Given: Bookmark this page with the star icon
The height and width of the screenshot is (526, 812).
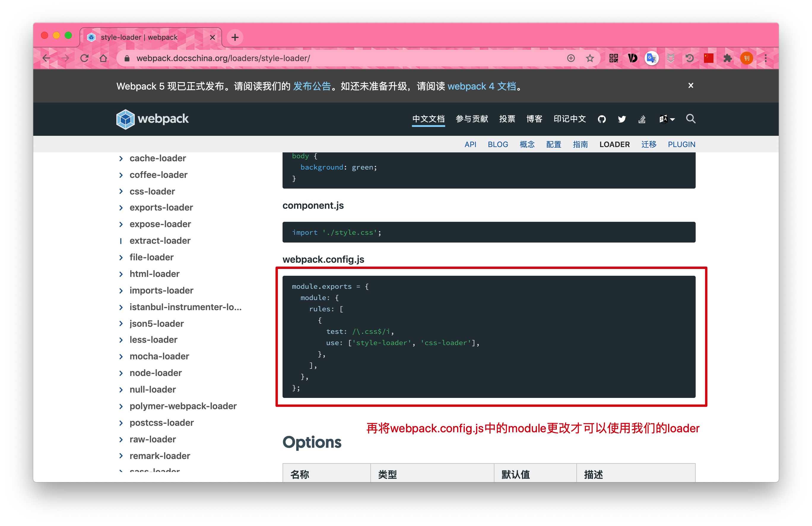Looking at the screenshot, I should tap(590, 58).
